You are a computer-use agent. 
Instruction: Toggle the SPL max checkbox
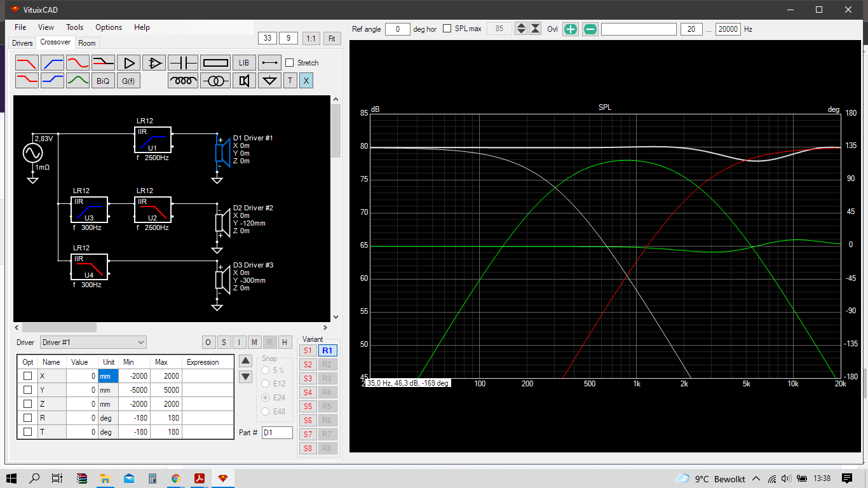(x=447, y=29)
